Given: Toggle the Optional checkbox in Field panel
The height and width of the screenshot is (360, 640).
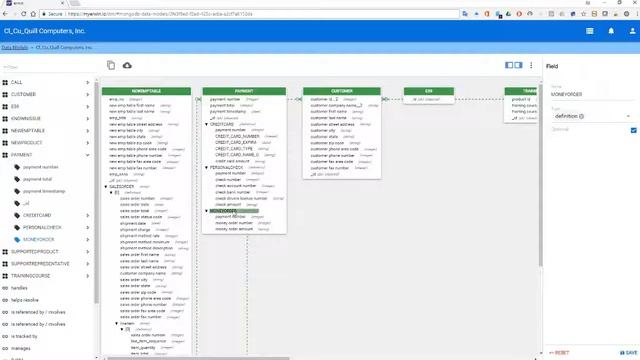Looking at the screenshot, I should coord(633,130).
